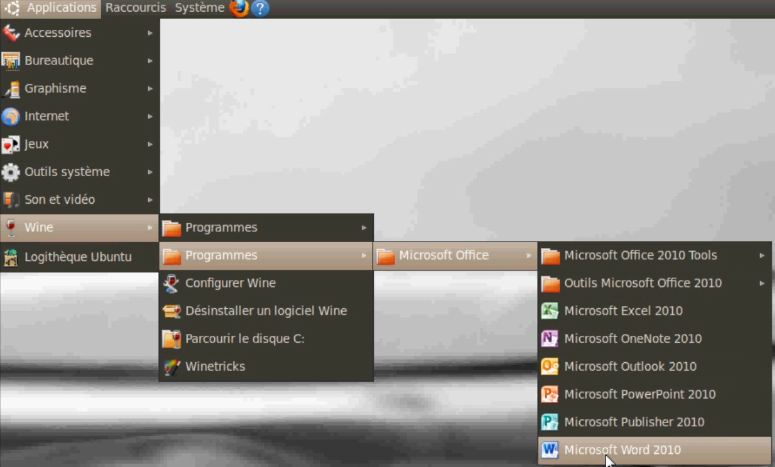
Task: Click arrow beside Microsoft Office entry
Action: [528, 255]
